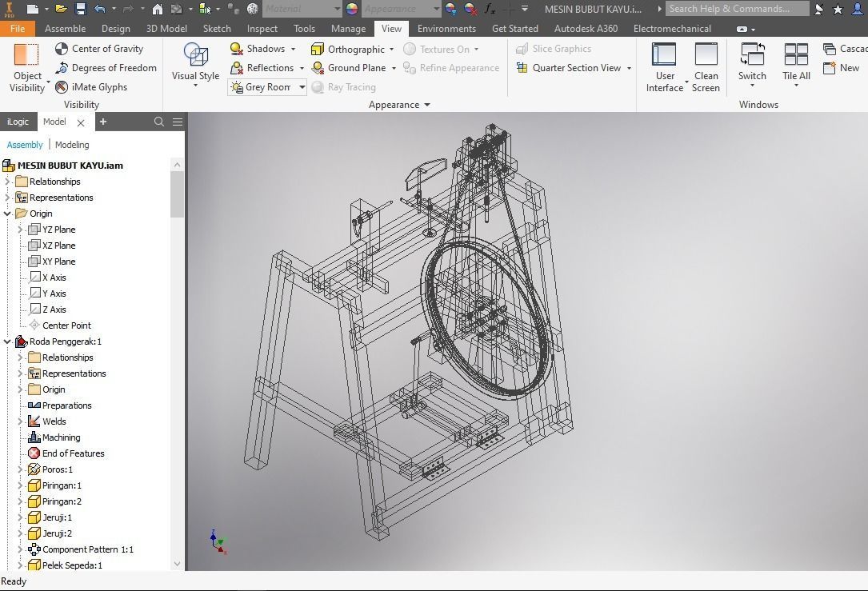This screenshot has width=868, height=591.
Task: Select the Machining tree item
Action: click(54, 437)
